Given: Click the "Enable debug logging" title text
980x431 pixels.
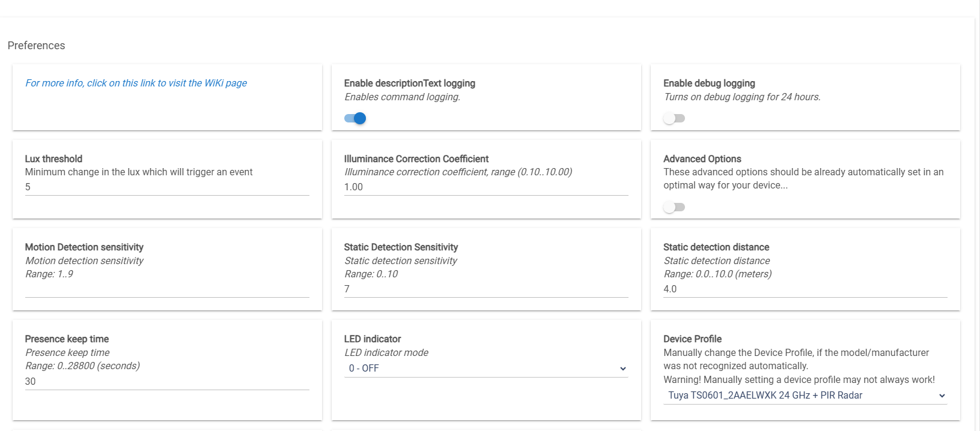Looking at the screenshot, I should pos(709,83).
